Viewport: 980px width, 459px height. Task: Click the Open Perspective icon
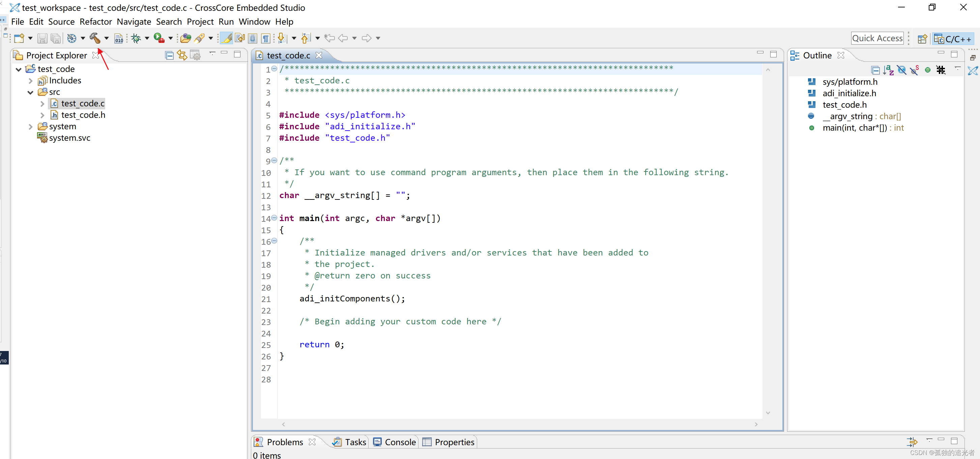tap(922, 38)
